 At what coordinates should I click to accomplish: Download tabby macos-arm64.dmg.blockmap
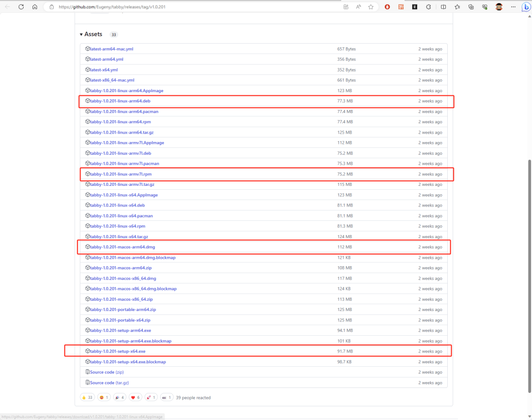133,257
